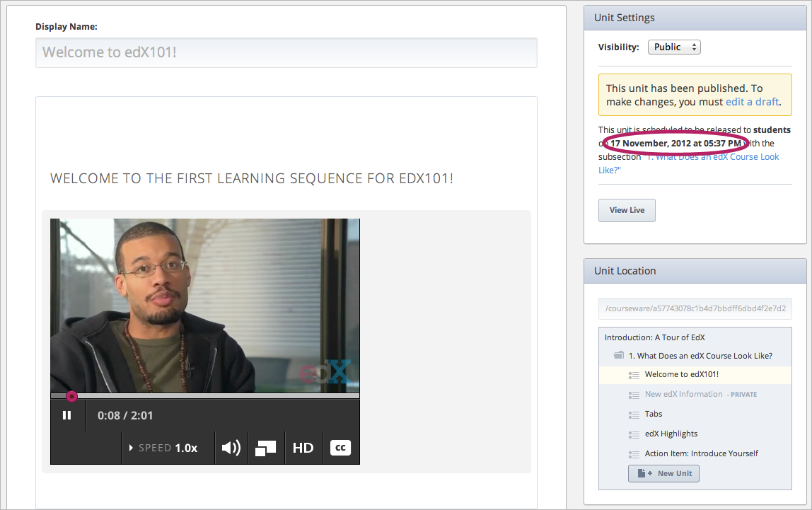Select the private New edX Information unit
Image resolution: width=812 pixels, height=510 pixels.
[683, 394]
